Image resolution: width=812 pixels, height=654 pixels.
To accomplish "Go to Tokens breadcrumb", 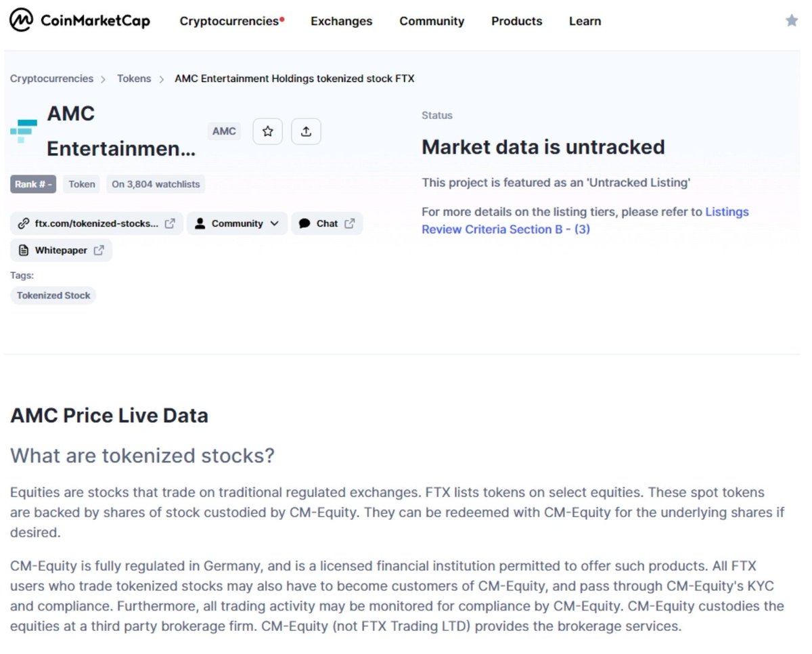I will pos(134,79).
